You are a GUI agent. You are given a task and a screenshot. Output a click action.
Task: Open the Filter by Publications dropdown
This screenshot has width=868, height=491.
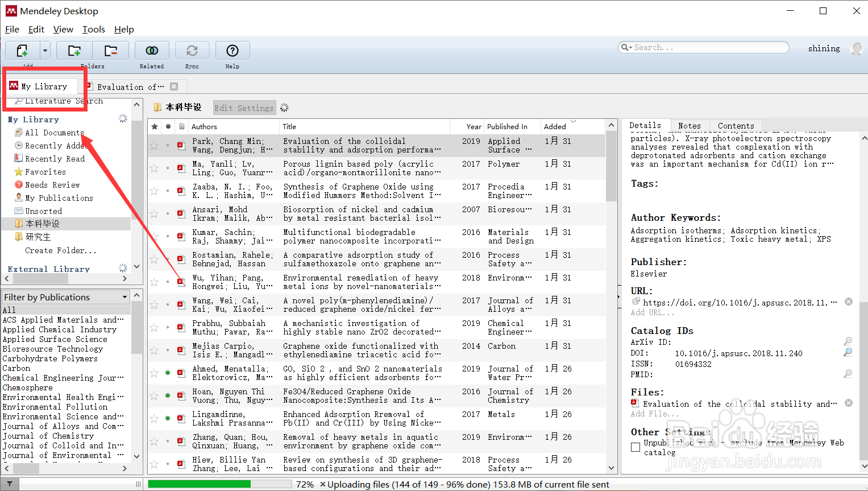(x=66, y=297)
